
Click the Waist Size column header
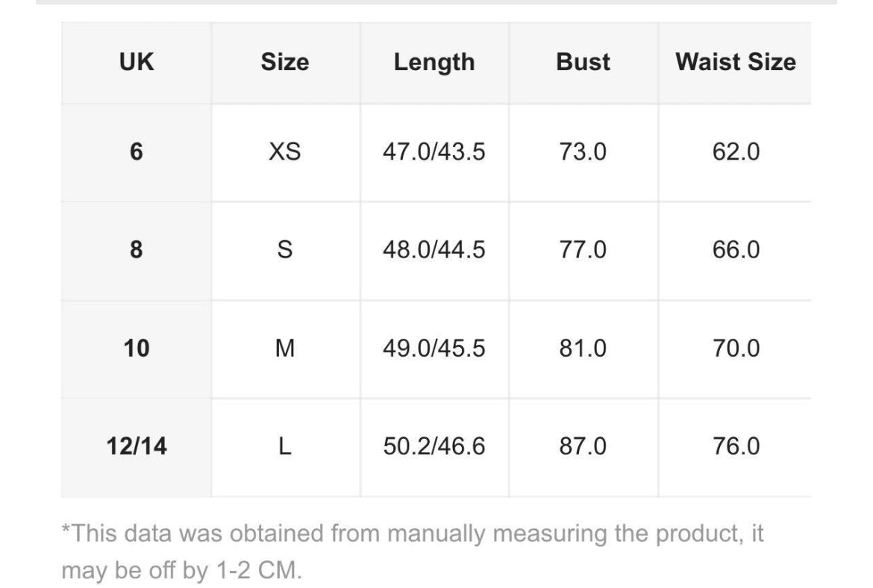pos(735,62)
